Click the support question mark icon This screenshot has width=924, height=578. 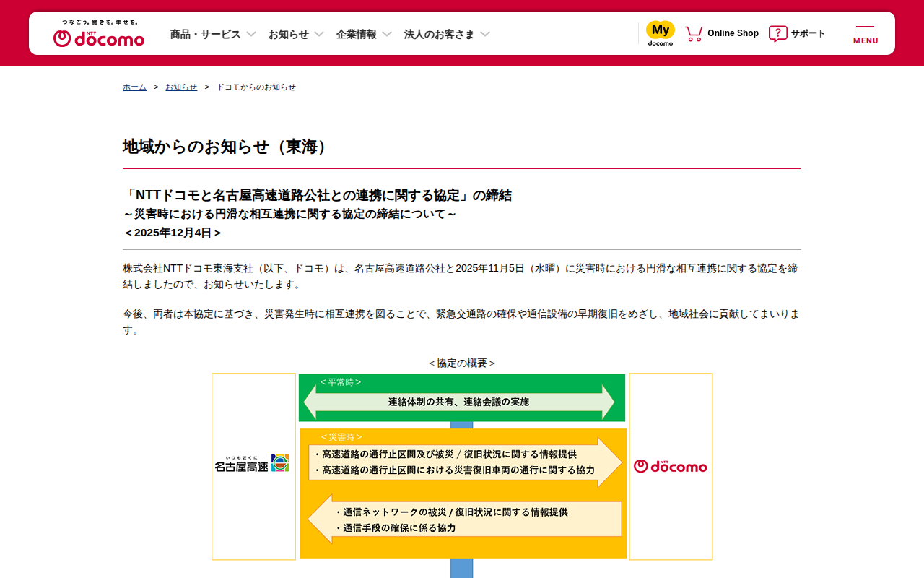tap(777, 33)
